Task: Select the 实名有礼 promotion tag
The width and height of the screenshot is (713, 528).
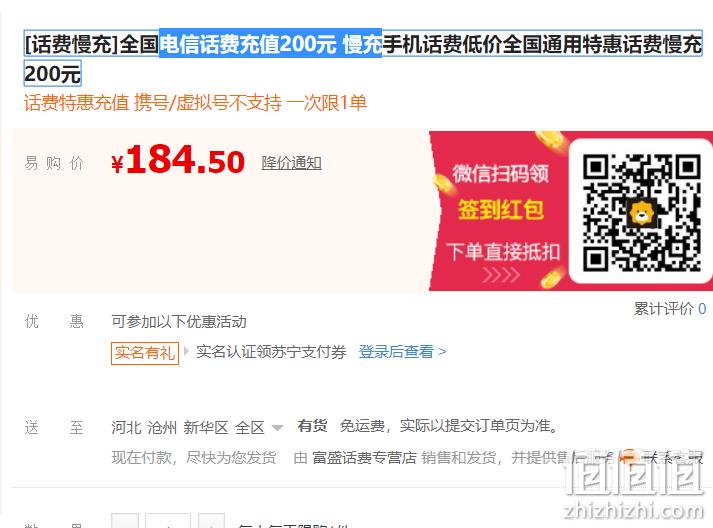Action: pyautogui.click(x=145, y=353)
